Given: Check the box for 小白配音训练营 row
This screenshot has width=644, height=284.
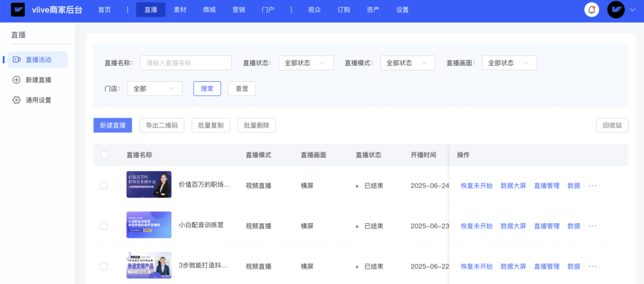Looking at the screenshot, I should click(x=104, y=226).
